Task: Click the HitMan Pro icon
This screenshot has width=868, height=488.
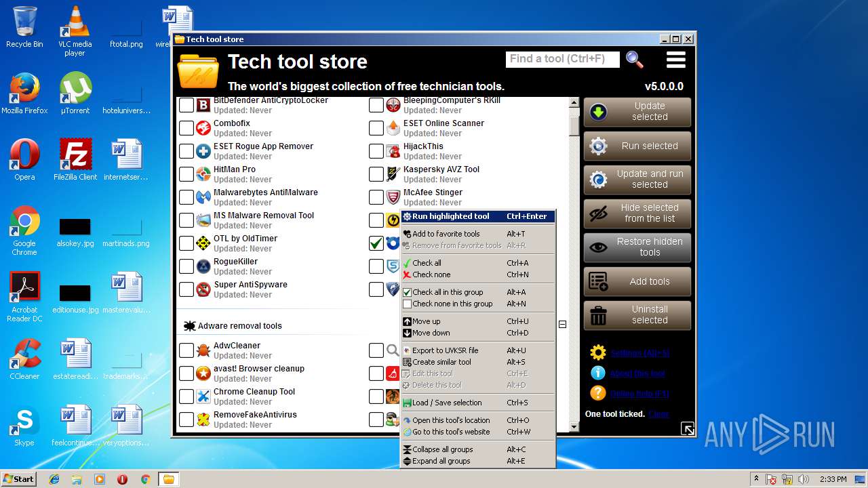Action: [203, 174]
